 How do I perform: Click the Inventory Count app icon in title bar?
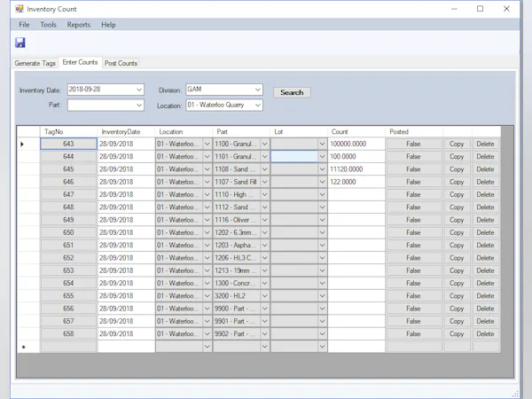20,9
